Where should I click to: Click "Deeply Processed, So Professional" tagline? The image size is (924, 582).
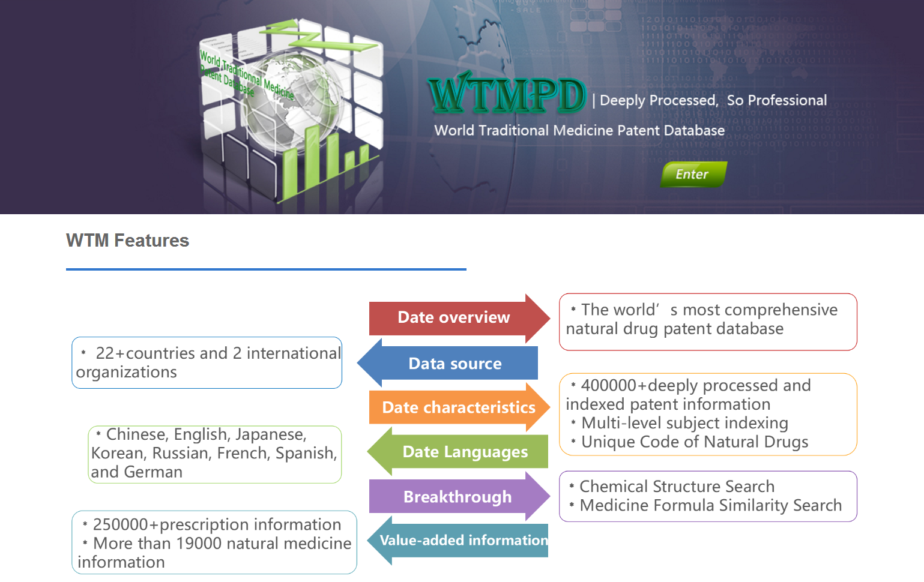713,100
